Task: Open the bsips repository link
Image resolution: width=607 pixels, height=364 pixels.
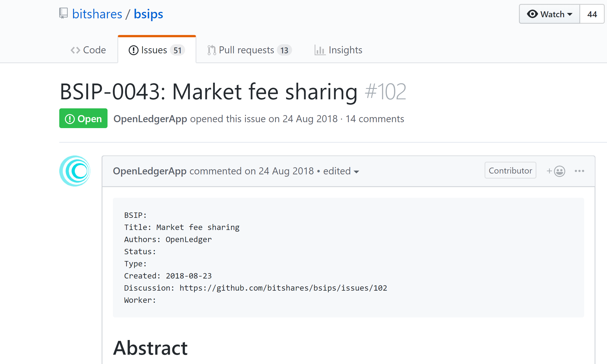Action: tap(148, 14)
